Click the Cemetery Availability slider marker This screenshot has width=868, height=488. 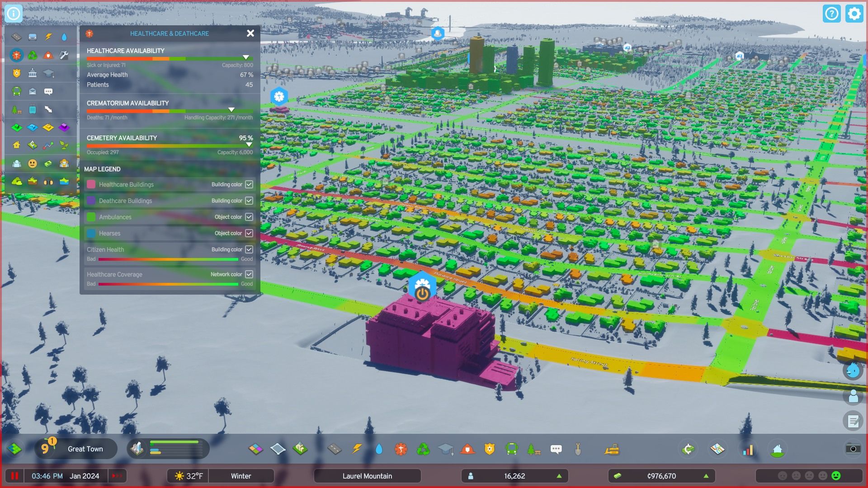tap(249, 145)
